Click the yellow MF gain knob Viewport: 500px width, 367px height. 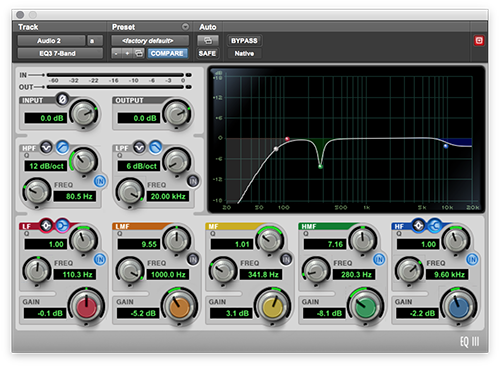[x=273, y=306]
